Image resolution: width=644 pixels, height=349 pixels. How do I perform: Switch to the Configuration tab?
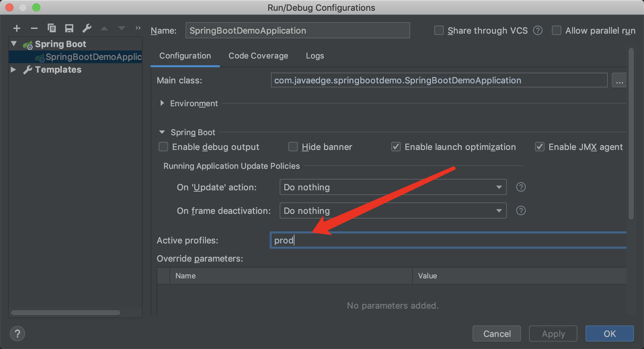pos(185,56)
